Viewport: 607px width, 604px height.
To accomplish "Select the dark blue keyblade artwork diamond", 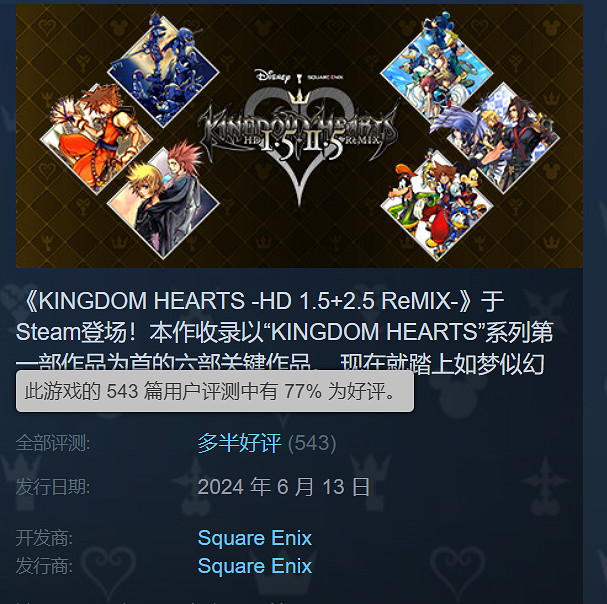I will [163, 71].
